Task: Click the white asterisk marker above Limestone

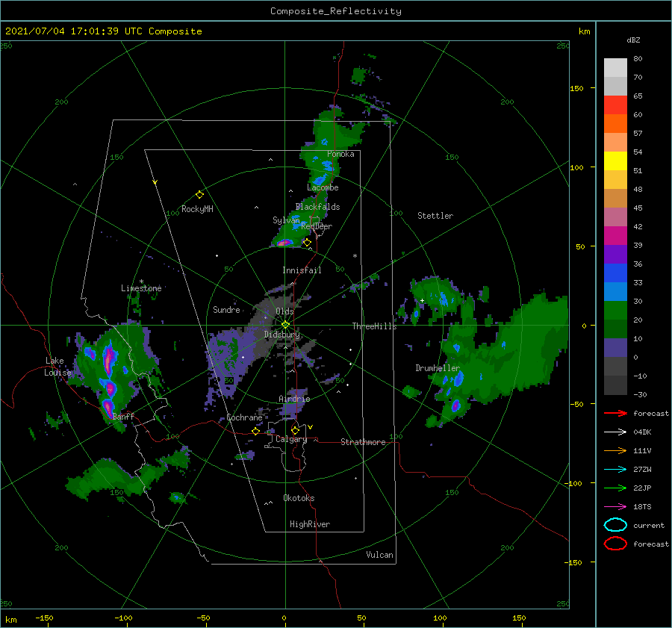Action: (x=141, y=282)
